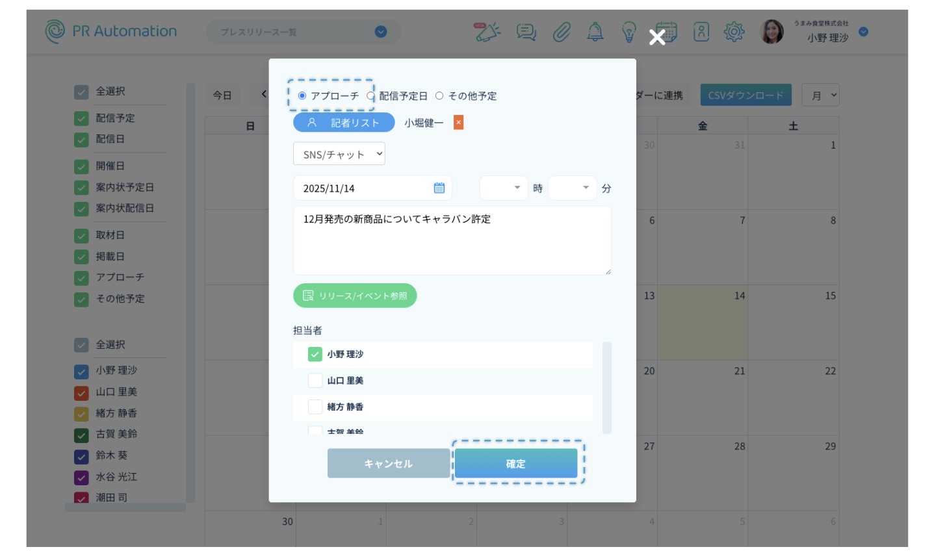This screenshot has height=560, width=932.
Task: Open the 記者リスト button
Action: pyautogui.click(x=344, y=122)
